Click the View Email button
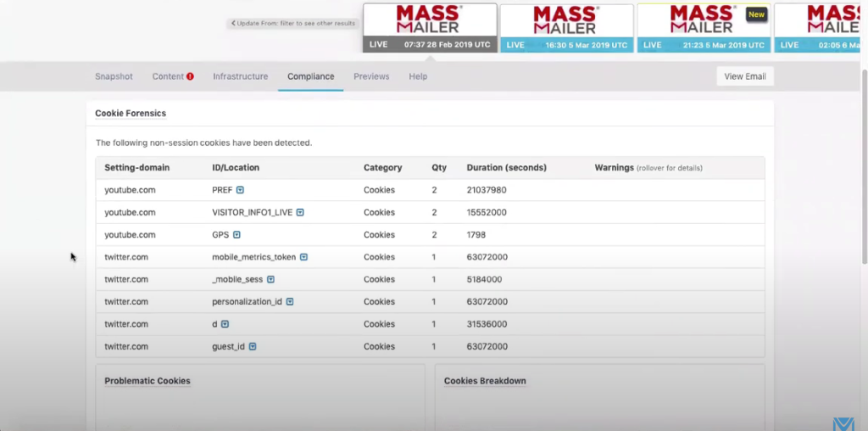The image size is (868, 431). tap(745, 76)
